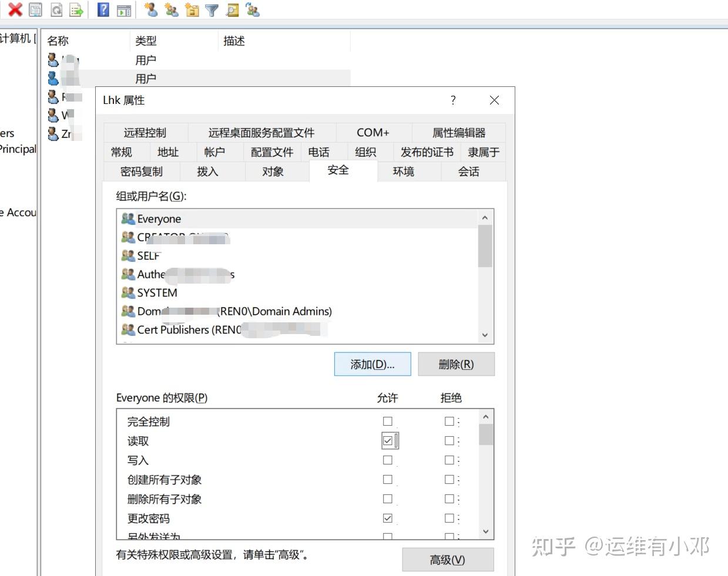Viewport: 728px width, 576px height.
Task: Click the 添加(D) button
Action: point(373,364)
